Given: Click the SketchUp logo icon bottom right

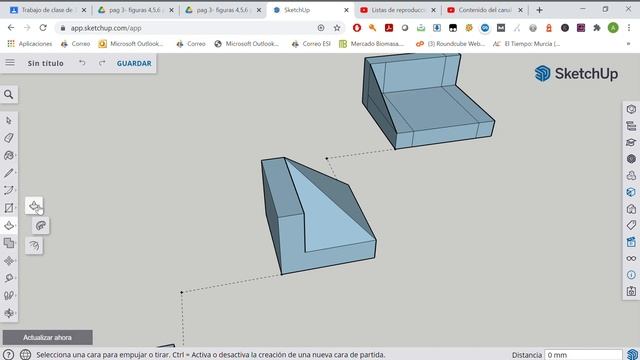Looking at the screenshot, I should 632,354.
